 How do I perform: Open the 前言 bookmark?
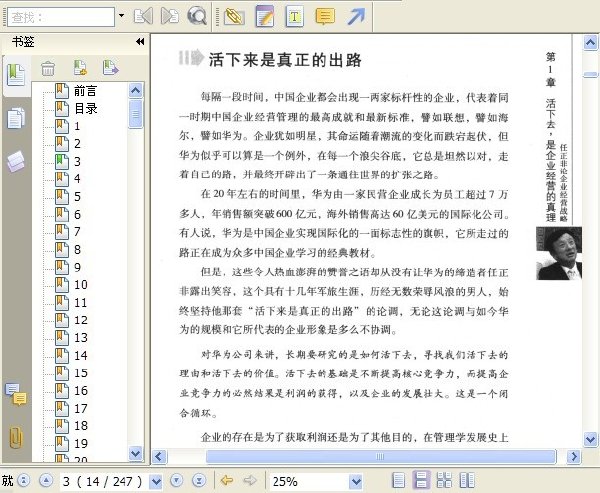76,91
